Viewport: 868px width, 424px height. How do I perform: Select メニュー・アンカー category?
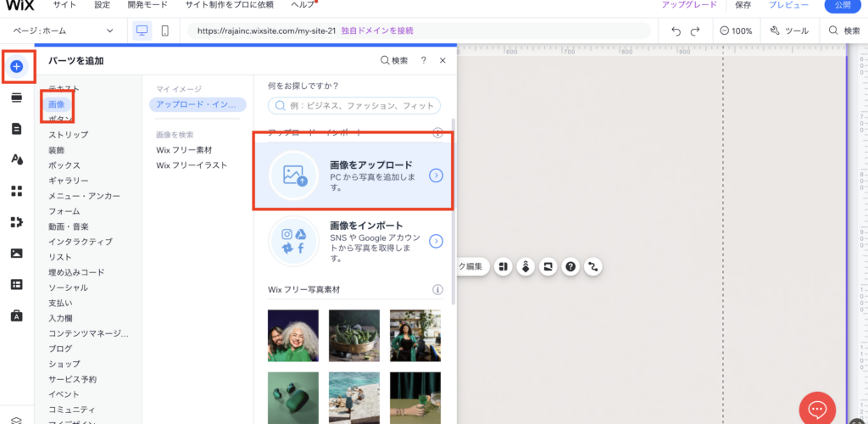pos(84,196)
